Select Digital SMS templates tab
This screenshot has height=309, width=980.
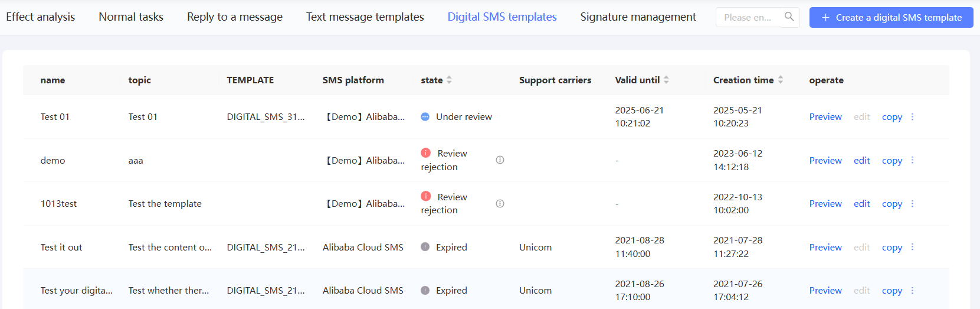(x=502, y=17)
